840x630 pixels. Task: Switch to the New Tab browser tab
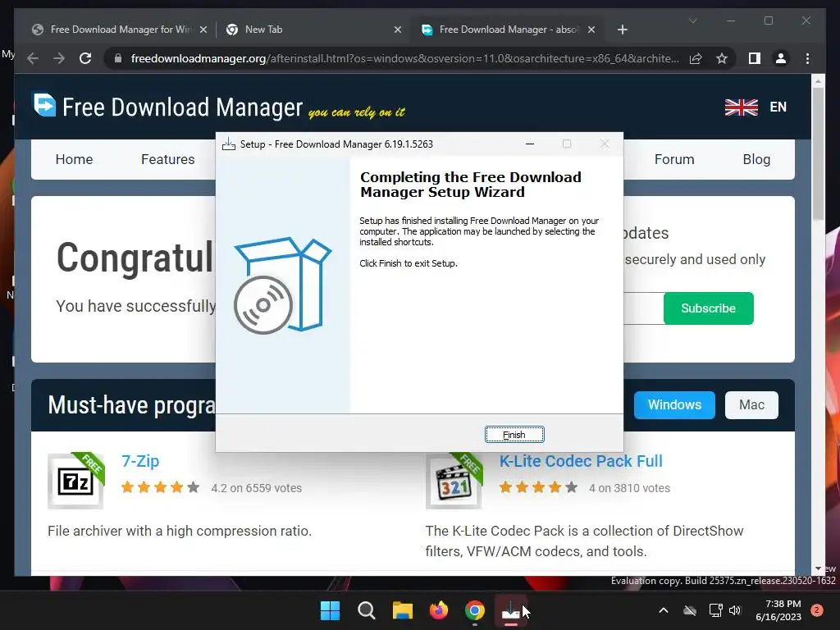[313, 30]
